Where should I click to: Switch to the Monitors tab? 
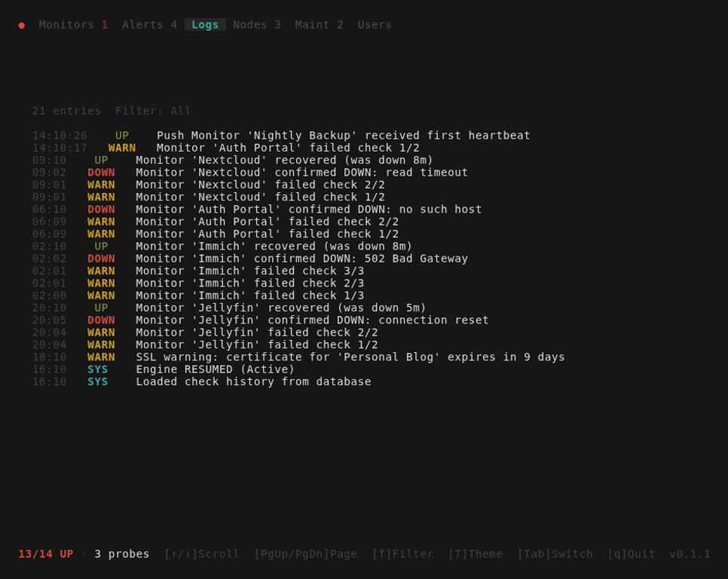point(73,25)
